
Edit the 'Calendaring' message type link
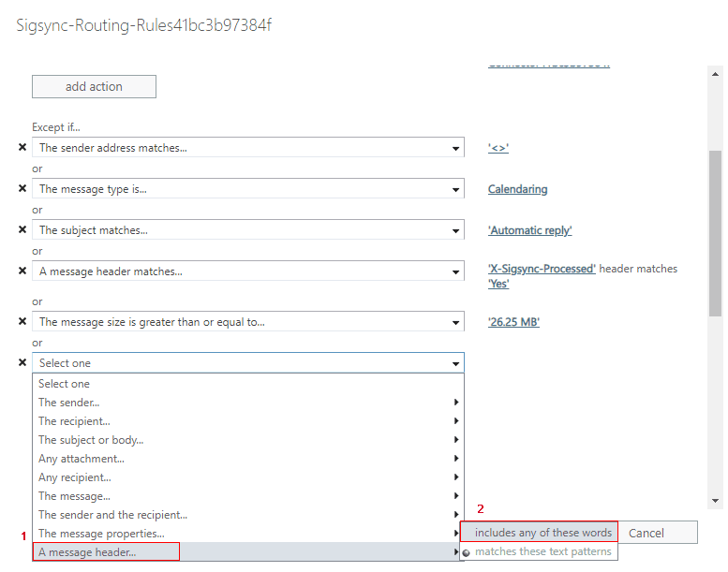[x=517, y=189]
